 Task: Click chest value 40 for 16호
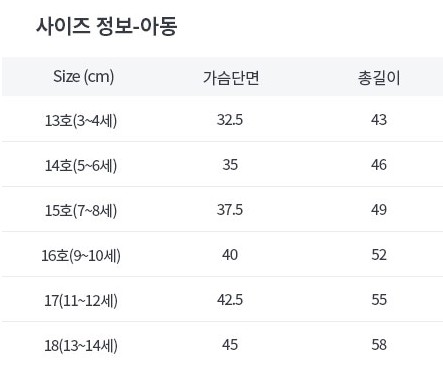[x=230, y=255]
